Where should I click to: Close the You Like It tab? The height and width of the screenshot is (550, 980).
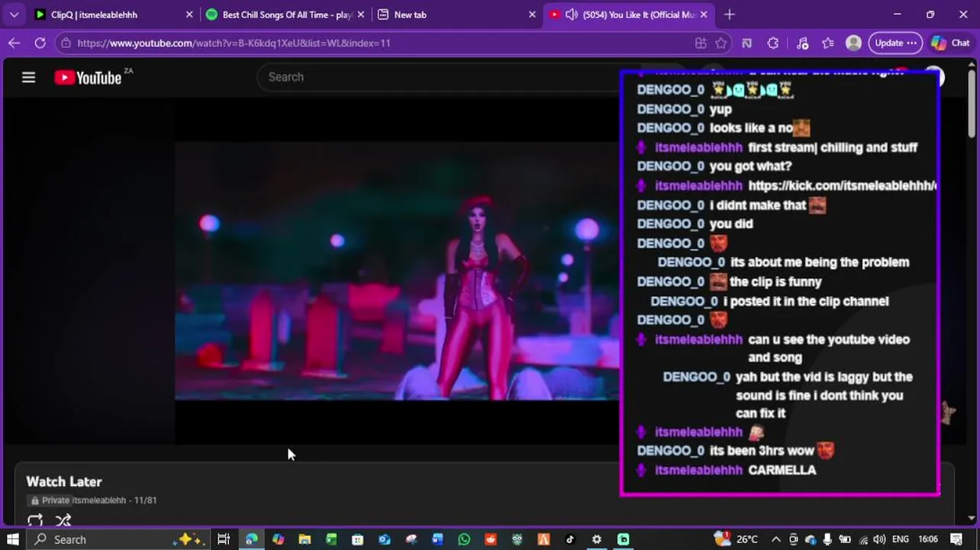[x=704, y=15]
